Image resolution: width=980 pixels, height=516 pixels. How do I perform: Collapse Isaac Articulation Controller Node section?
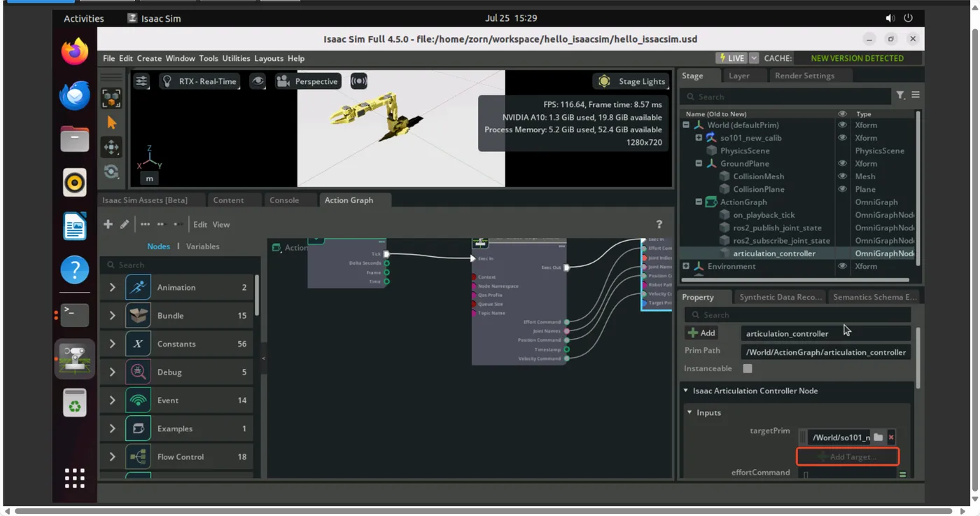[686, 391]
